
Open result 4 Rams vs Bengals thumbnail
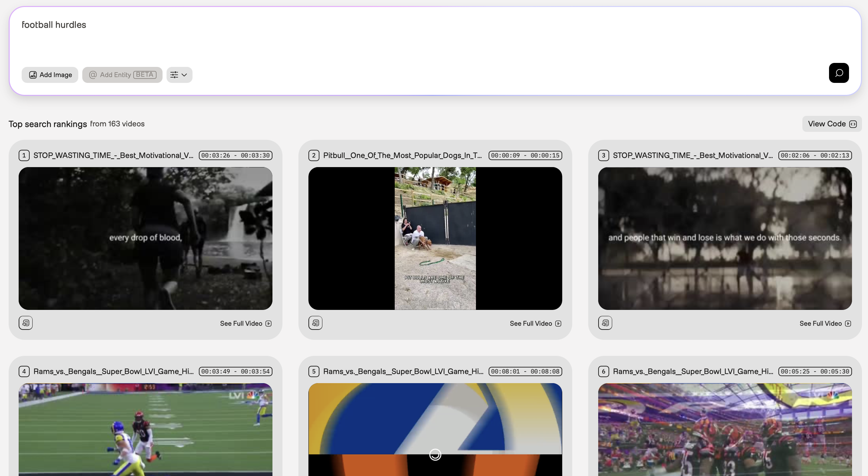[145, 429]
